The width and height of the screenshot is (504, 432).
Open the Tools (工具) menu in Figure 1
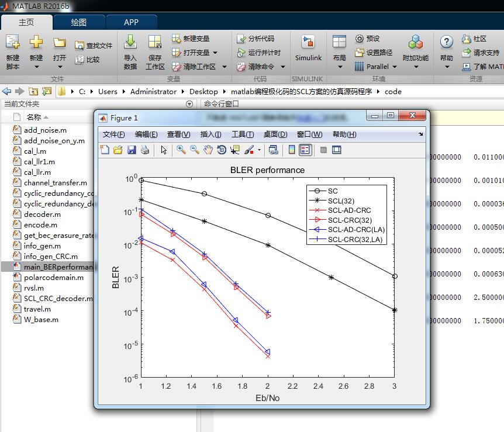tap(243, 134)
